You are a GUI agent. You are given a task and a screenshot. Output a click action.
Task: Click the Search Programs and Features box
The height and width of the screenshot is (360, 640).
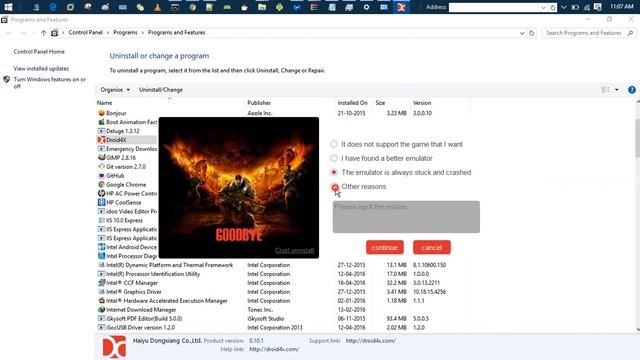tap(589, 33)
